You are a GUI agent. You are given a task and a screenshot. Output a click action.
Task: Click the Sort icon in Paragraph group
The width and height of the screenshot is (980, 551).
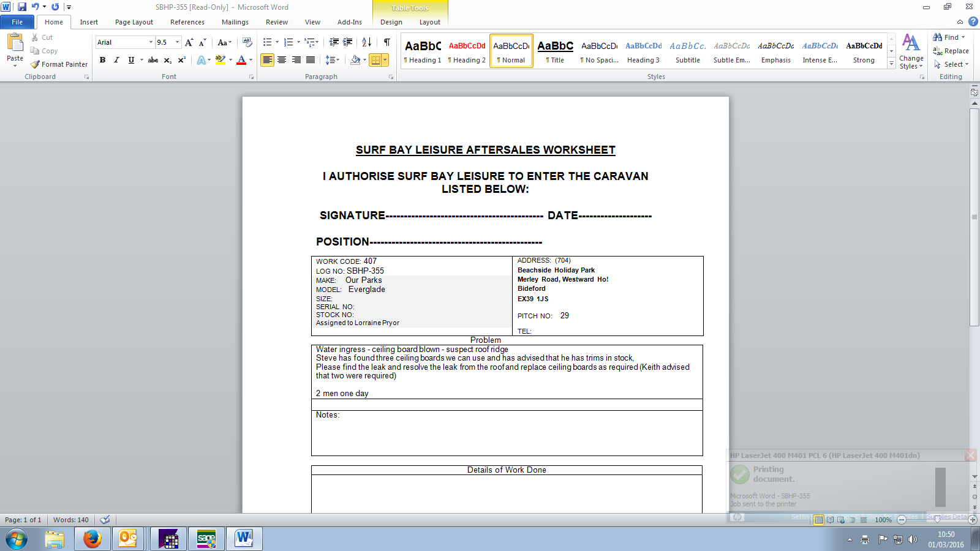(x=366, y=42)
